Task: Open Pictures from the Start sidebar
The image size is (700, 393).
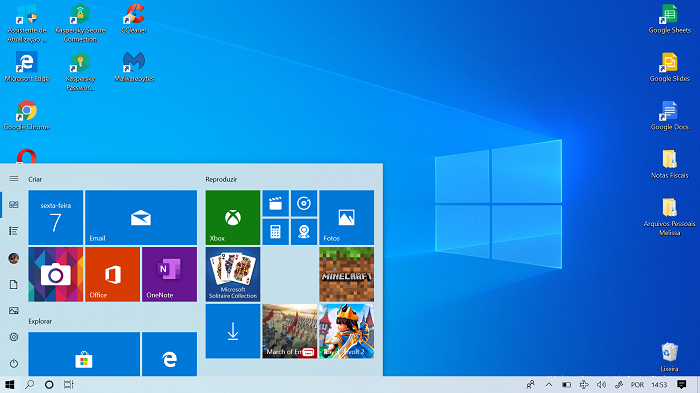Action: [x=14, y=311]
